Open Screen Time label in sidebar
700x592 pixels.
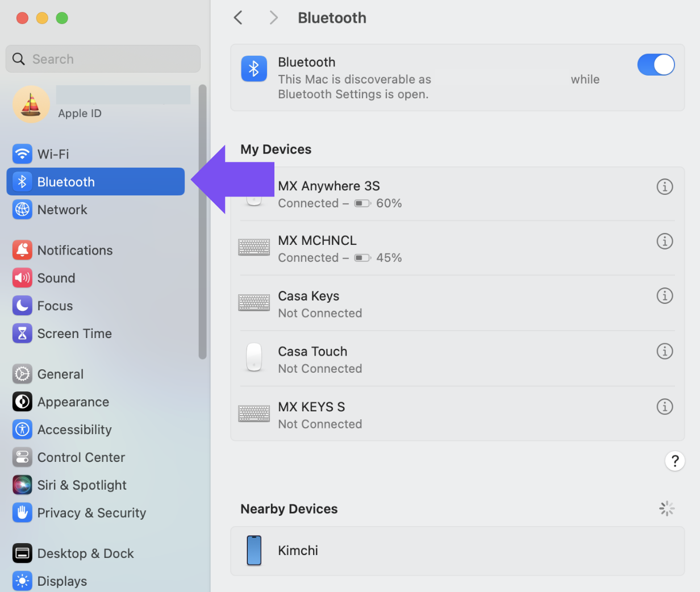click(x=74, y=333)
